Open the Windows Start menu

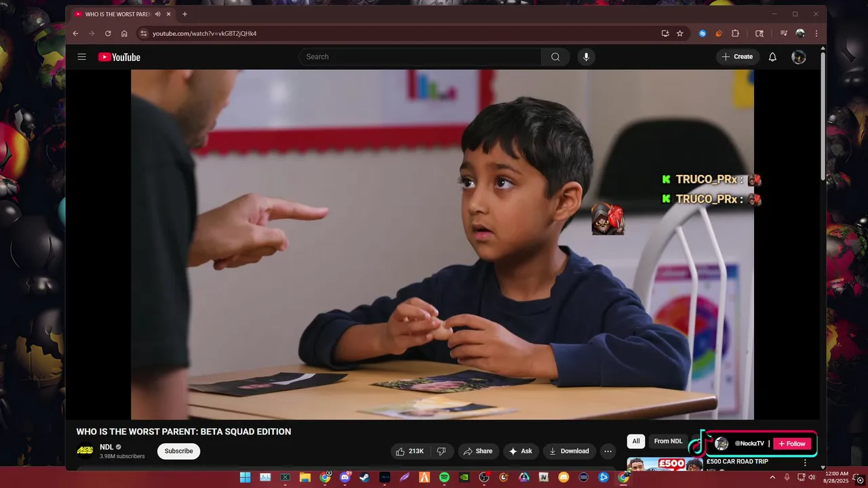(x=245, y=477)
